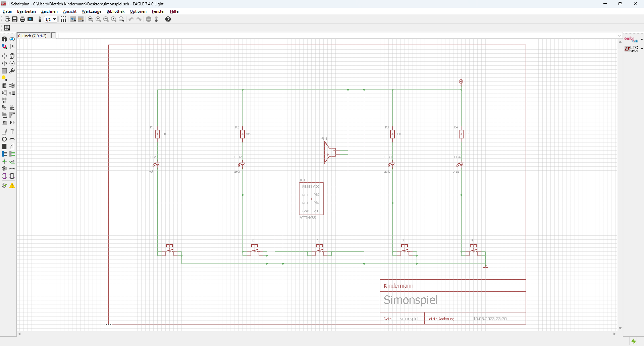Viewport: 644px width, 346px height.
Task: Toggle the grid settings button
Action: (x=7, y=28)
